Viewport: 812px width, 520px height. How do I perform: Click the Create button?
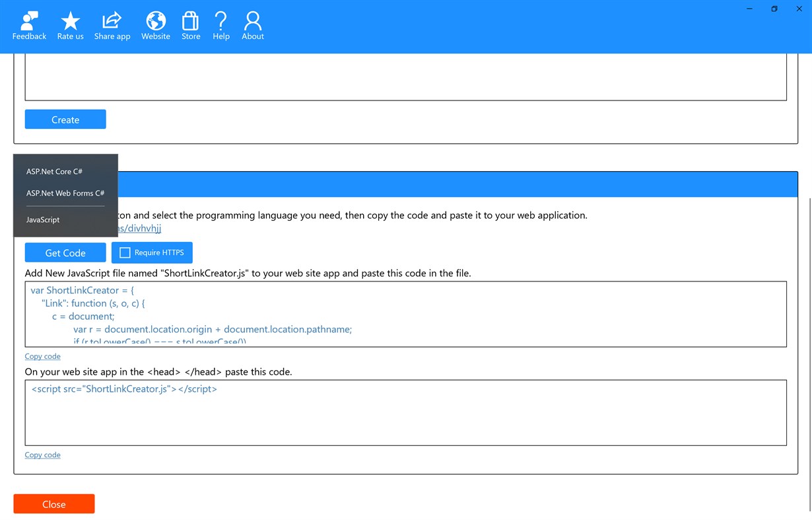65,120
